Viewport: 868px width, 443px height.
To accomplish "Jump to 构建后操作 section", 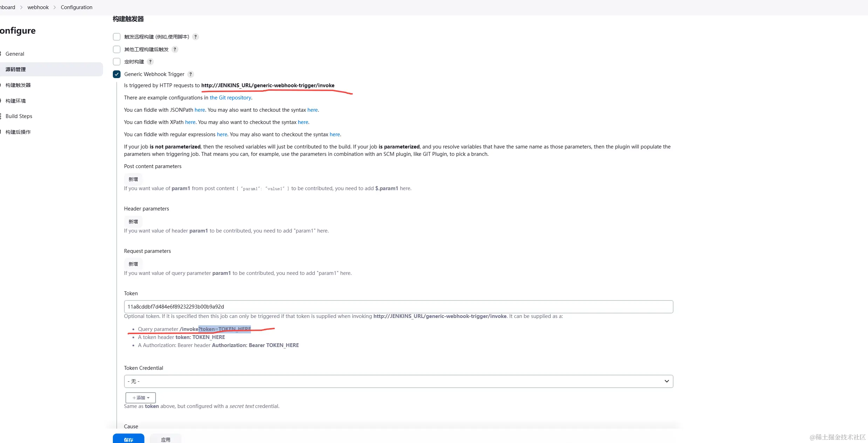I will pos(18,132).
